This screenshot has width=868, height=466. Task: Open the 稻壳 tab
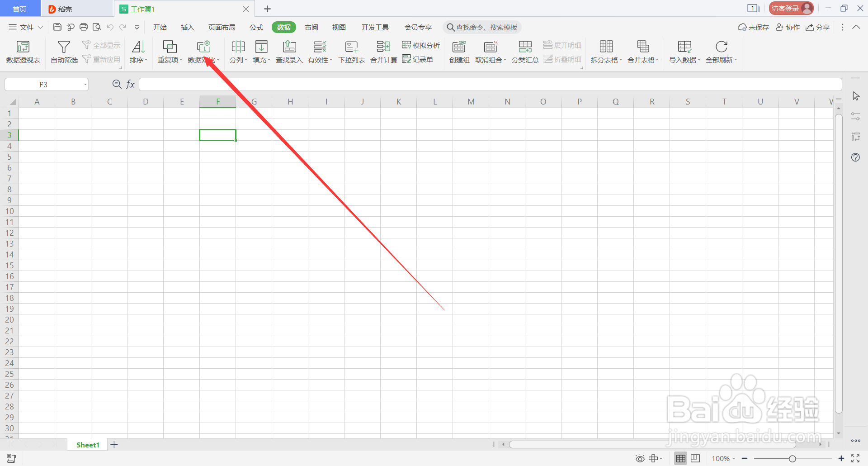pyautogui.click(x=77, y=9)
